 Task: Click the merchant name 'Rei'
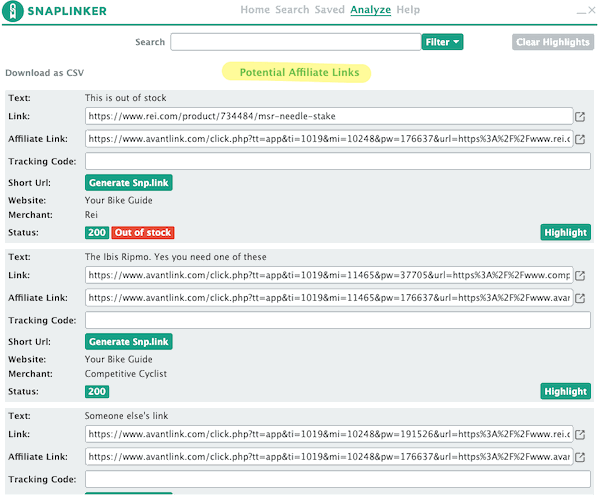[91, 215]
